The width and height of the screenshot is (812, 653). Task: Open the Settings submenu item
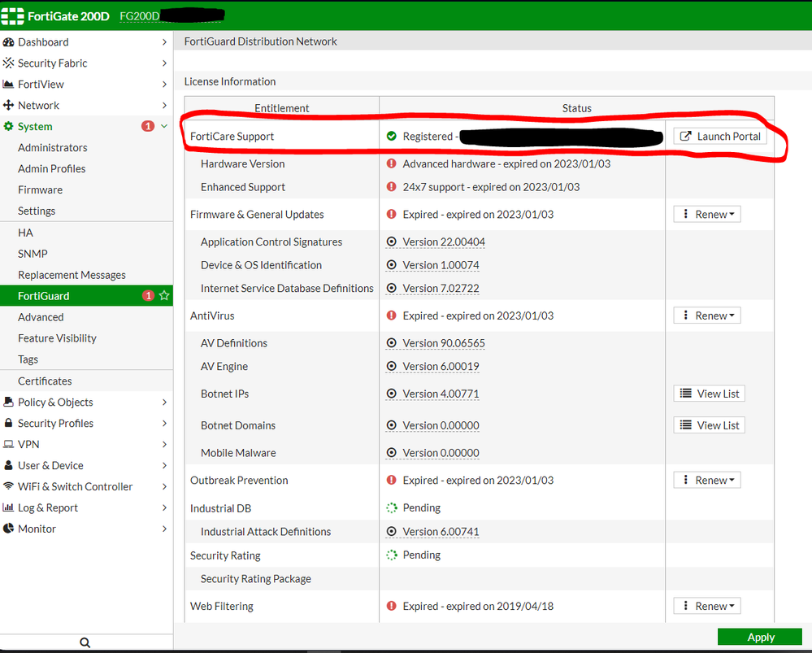86,211
